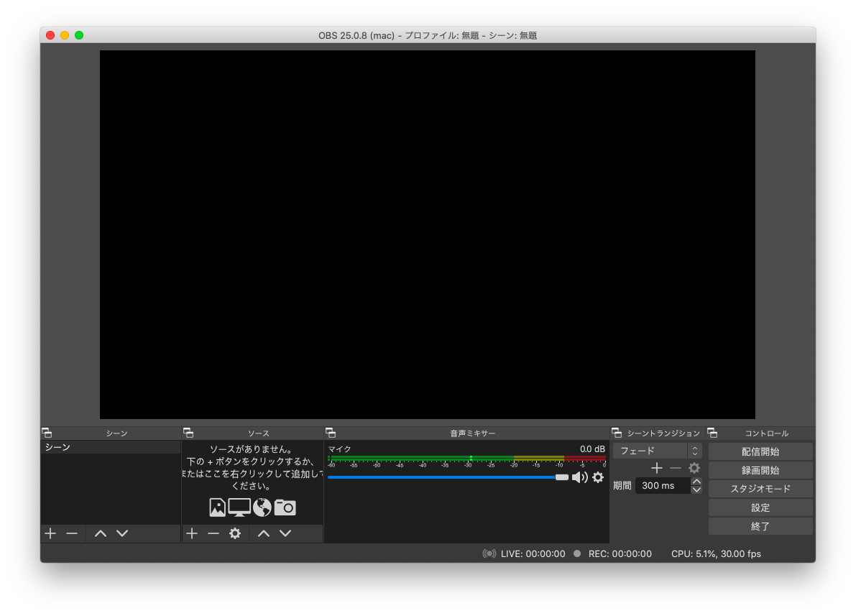
Task: Add a new source with plus button
Action: pyautogui.click(x=192, y=533)
